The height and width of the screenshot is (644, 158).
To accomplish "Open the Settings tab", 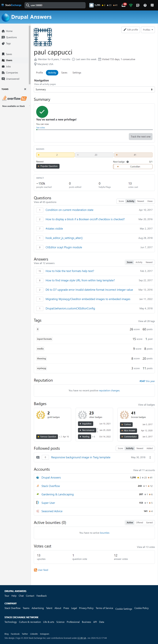I will click(x=77, y=72).
